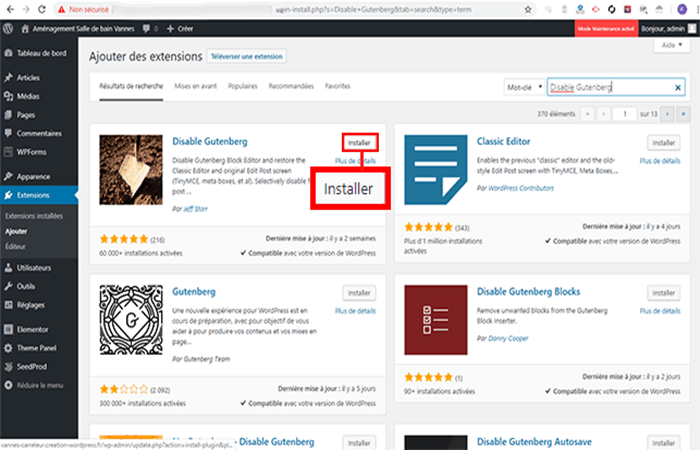Screen dimensions: 700x450
Task: Click the Theme Panel gear icon
Action: tap(8, 348)
